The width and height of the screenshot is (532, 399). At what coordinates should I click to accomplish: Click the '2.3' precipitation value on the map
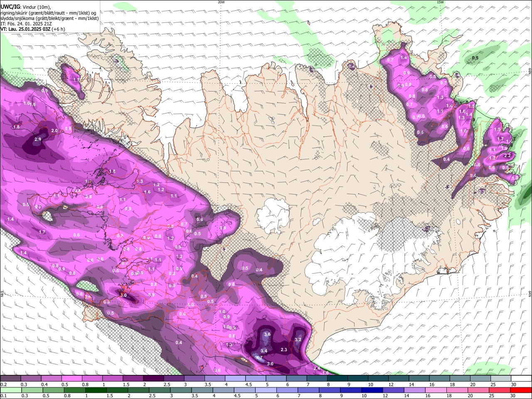(284, 350)
